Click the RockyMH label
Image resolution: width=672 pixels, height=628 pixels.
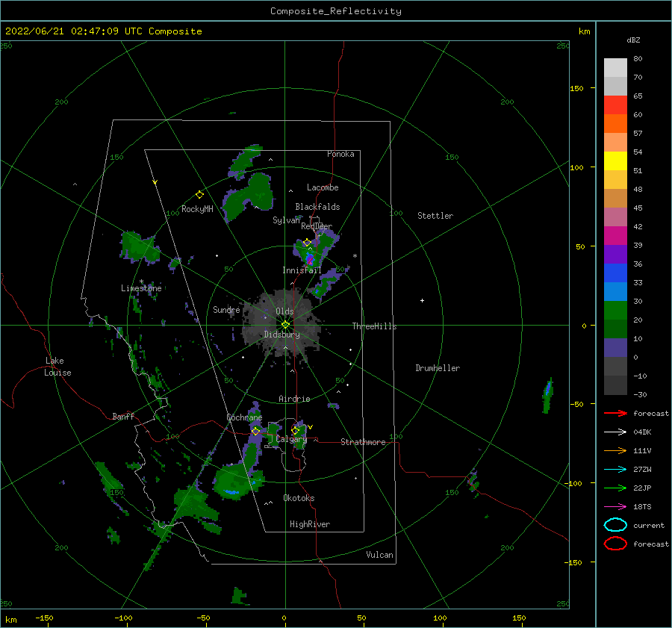point(197,209)
